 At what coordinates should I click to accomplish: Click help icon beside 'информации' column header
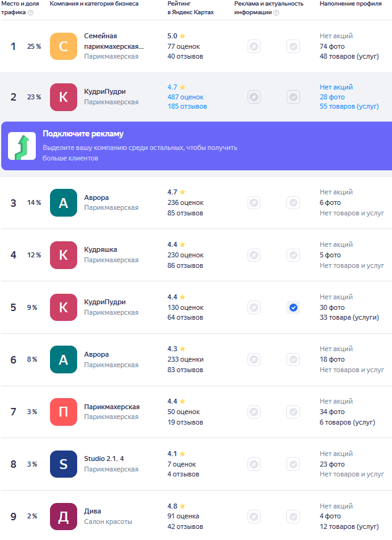click(276, 12)
